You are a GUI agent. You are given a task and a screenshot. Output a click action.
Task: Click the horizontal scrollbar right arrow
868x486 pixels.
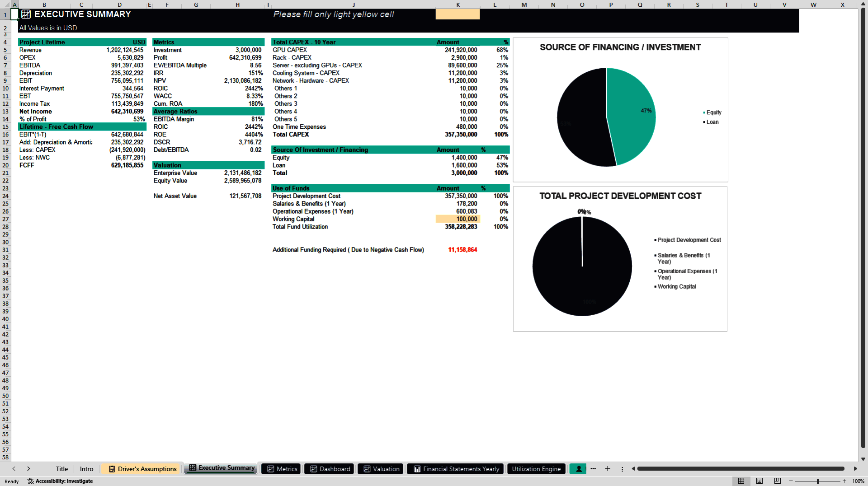(855, 469)
